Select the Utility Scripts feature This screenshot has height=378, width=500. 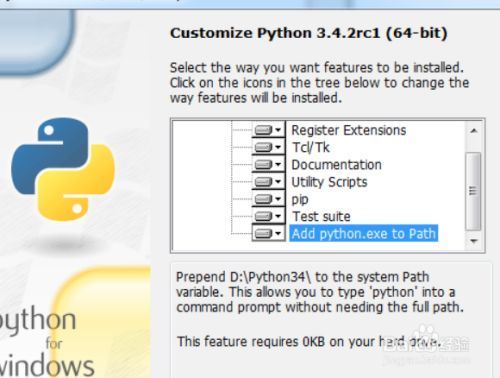pos(329,182)
